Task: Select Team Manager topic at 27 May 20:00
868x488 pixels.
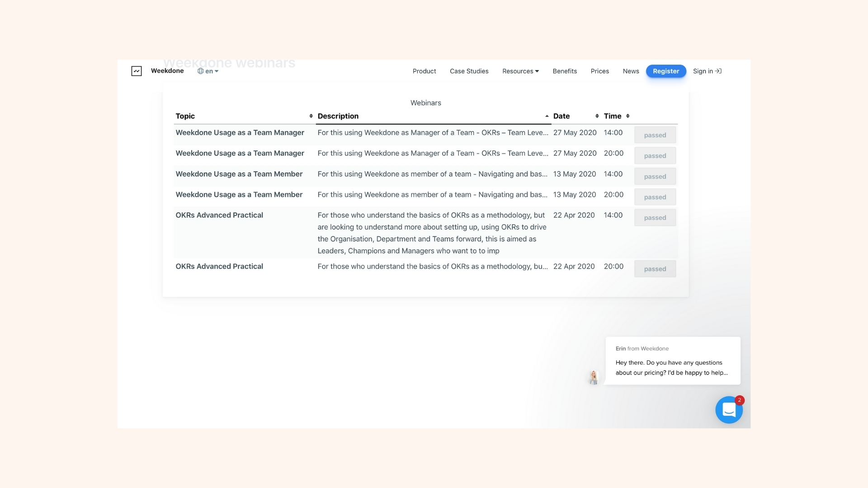Action: point(240,153)
